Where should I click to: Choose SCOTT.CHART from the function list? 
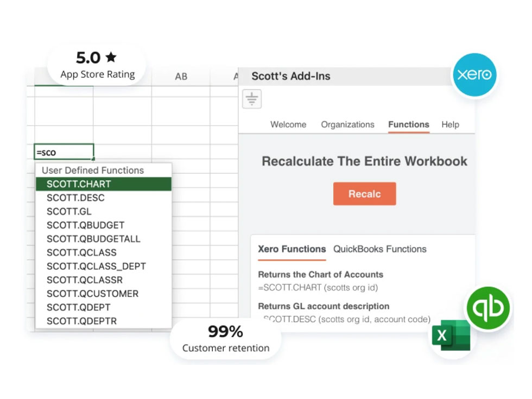pyautogui.click(x=78, y=184)
